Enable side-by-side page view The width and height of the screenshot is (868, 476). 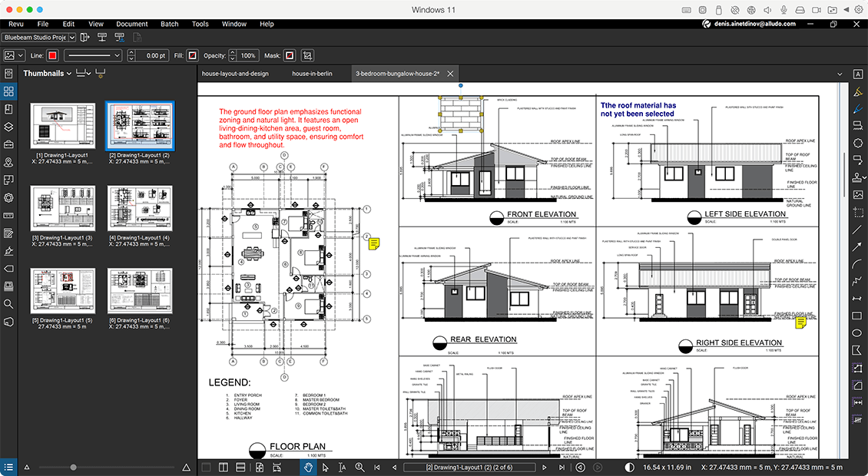[223, 467]
